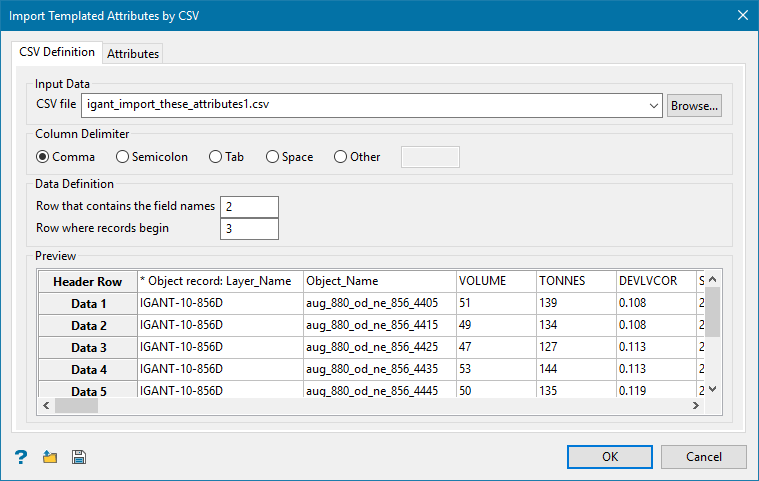Click the records begin row input
Viewport: 759px width, 481px height.
pos(248,228)
